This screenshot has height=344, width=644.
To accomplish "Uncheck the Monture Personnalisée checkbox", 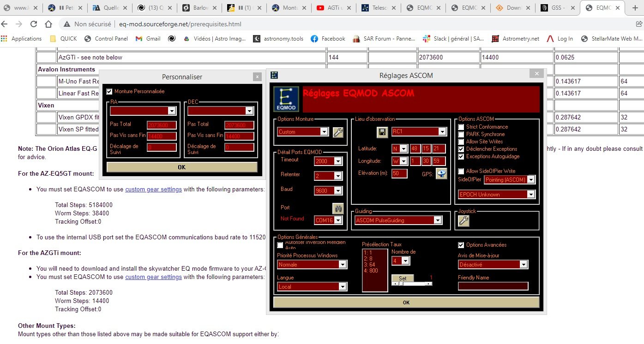I will pyautogui.click(x=109, y=91).
